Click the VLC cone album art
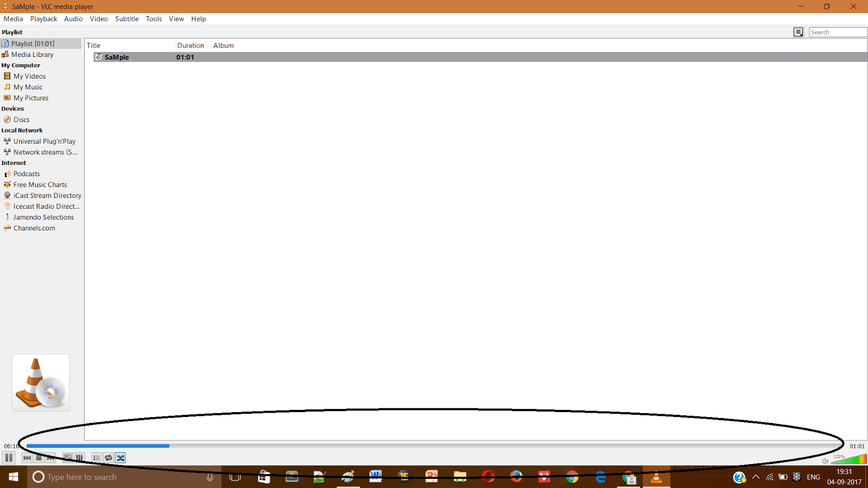Screen dimensions: 868x488 [41, 383]
